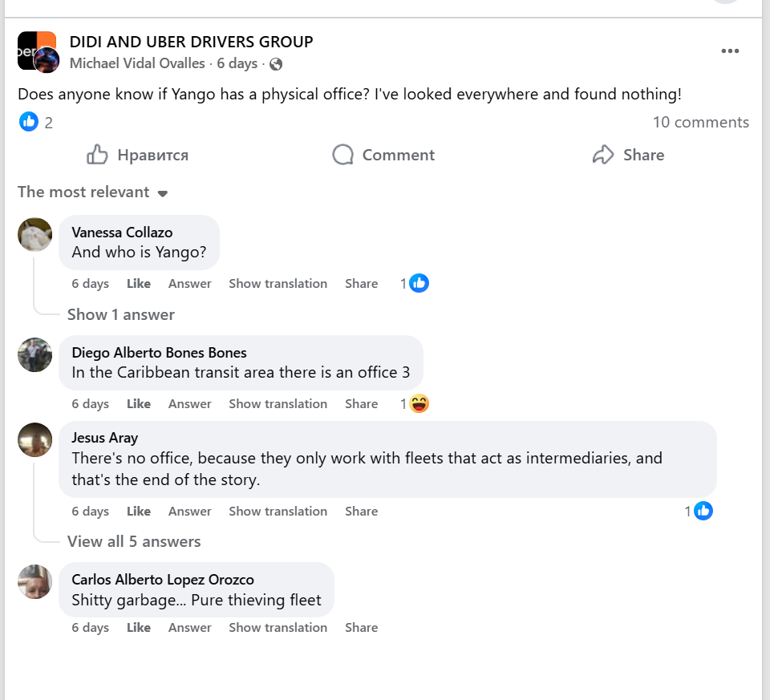Open the like reaction on Vanessa Collazo's comment

click(419, 283)
